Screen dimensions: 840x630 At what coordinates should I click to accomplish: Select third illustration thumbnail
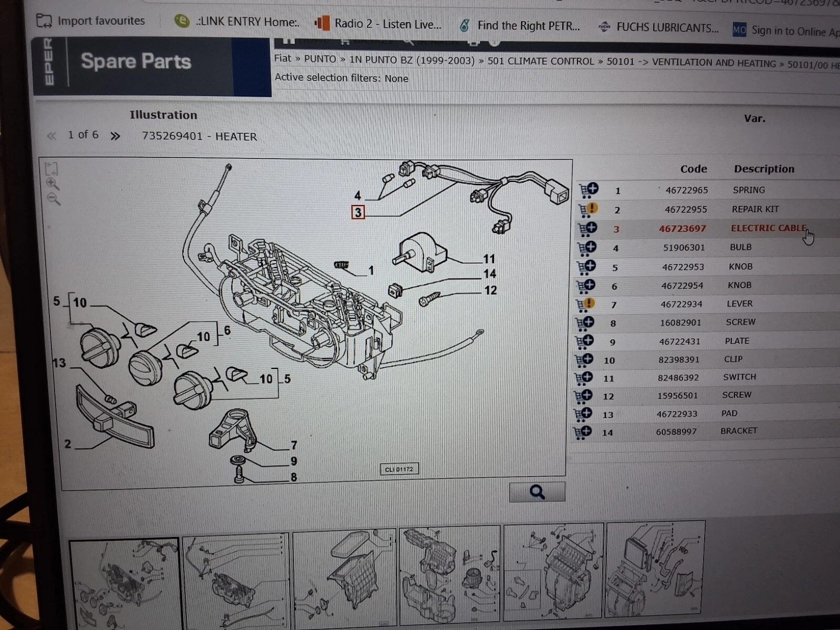344,576
